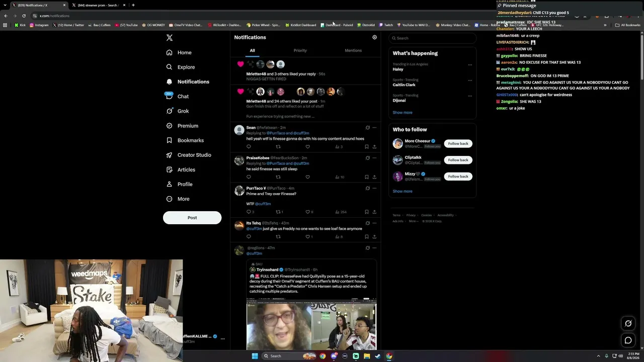Reply to Sean's post via comment icon
644x362 pixels.
coord(249,147)
